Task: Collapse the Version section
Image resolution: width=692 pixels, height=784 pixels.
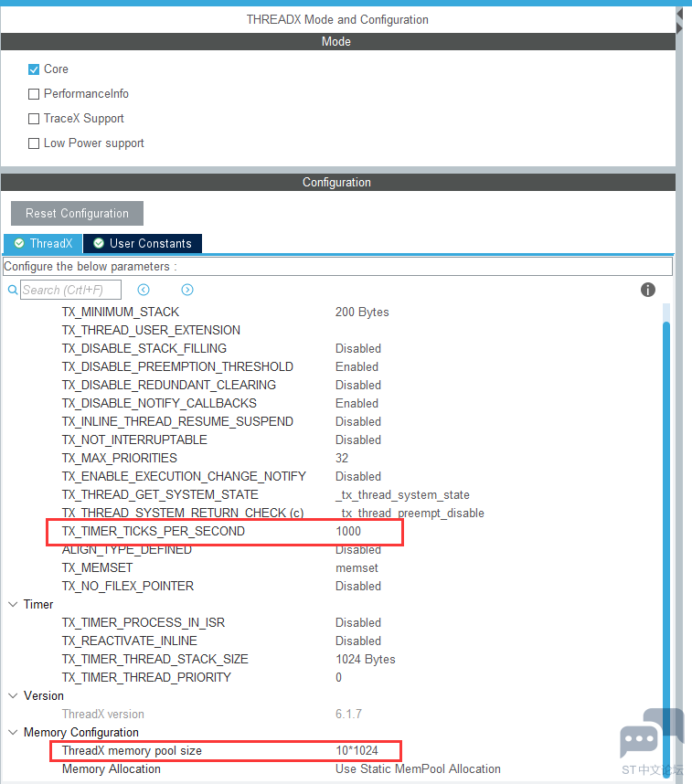Action: coord(13,695)
